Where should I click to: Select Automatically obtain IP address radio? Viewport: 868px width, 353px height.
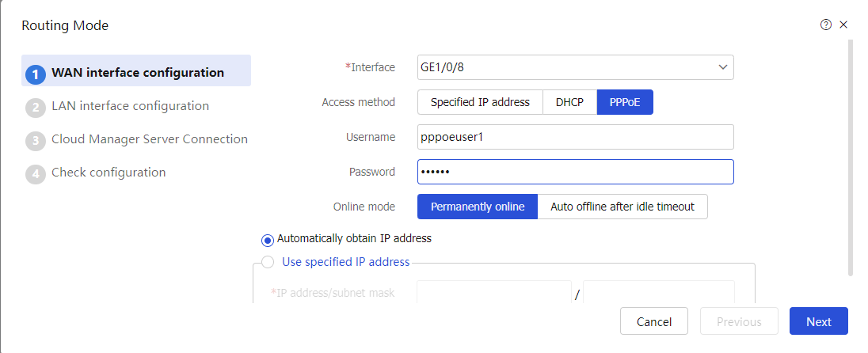[268, 240]
